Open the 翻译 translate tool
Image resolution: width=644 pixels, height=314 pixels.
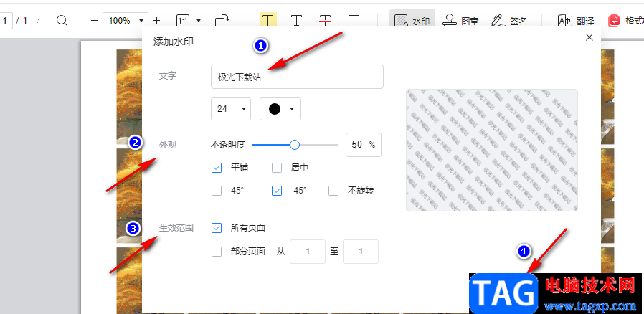pyautogui.click(x=576, y=21)
